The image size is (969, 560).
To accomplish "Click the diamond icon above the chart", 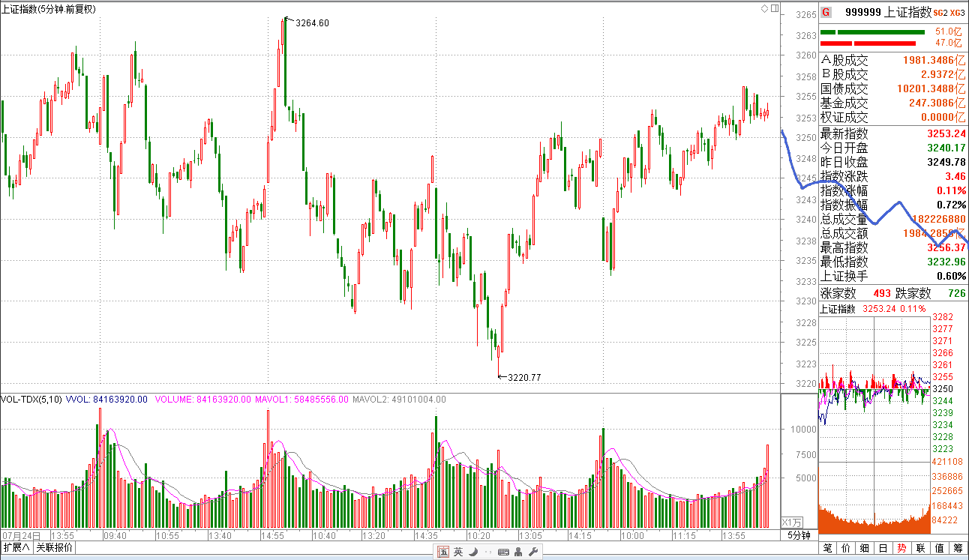I will pos(764,8).
